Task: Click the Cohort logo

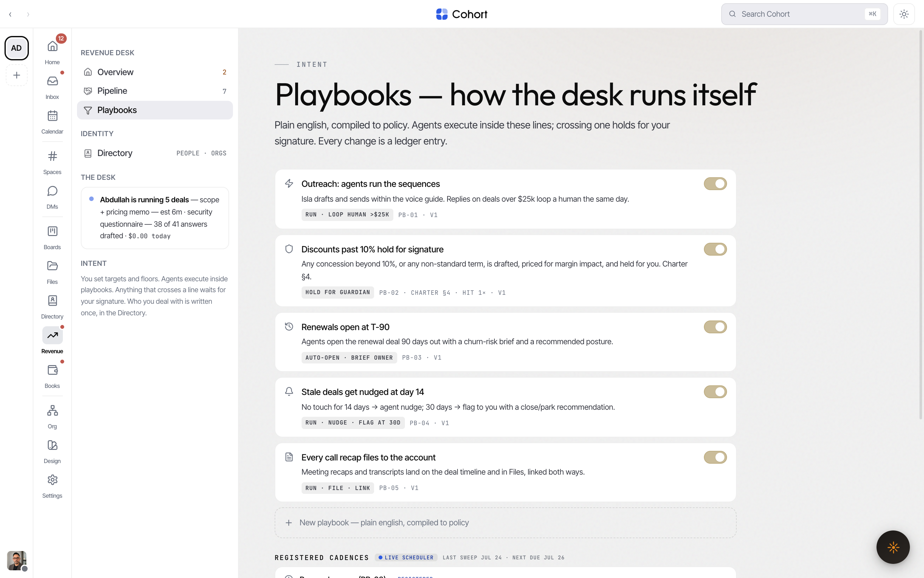Action: pos(462,14)
